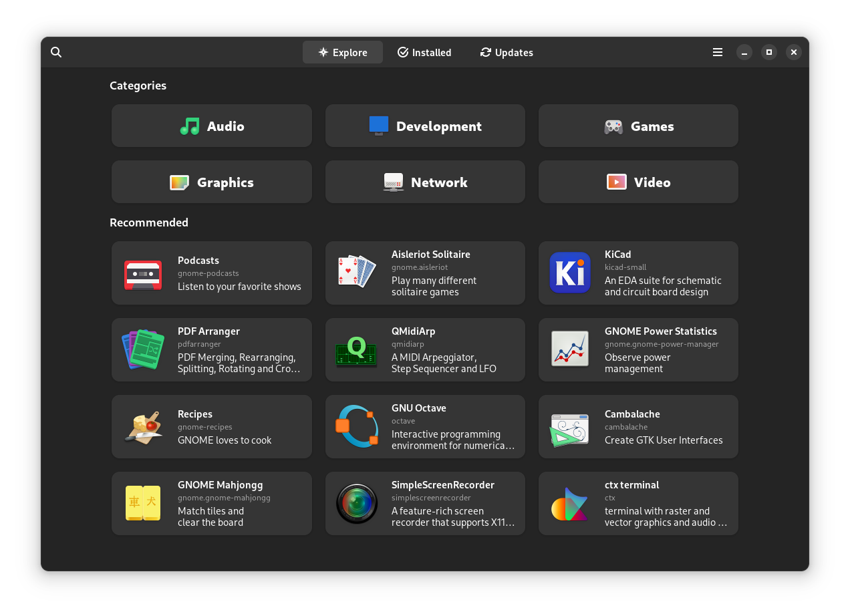Open the Video category label
850x616 pixels.
652,182
